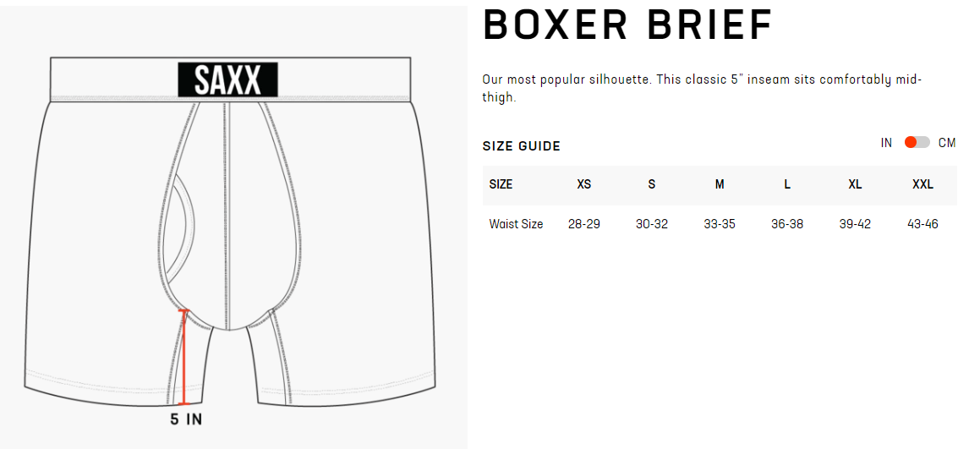Screen dimensions: 980x449
Task: Click the 33-35 waist size value
Action: [720, 224]
